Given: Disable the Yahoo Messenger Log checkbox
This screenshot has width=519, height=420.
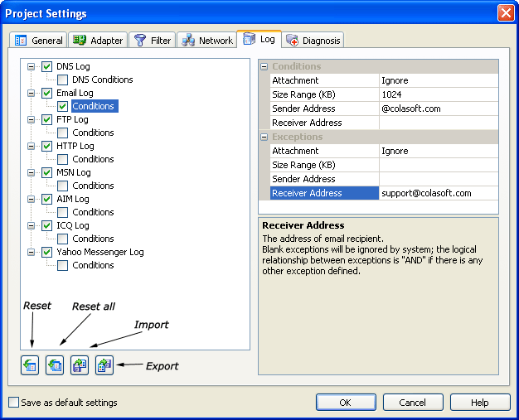Looking at the screenshot, I should coord(47,252).
